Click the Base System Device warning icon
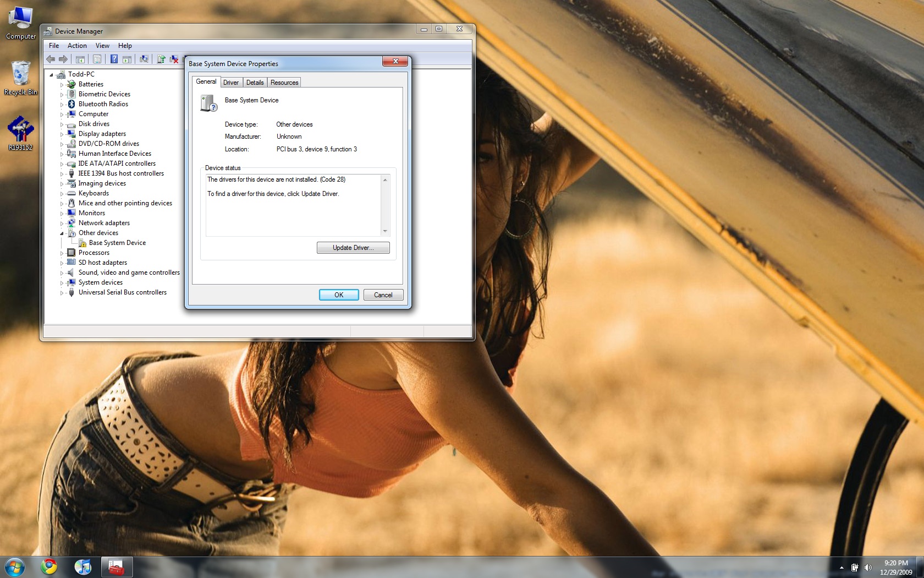The height and width of the screenshot is (578, 924). 82,243
